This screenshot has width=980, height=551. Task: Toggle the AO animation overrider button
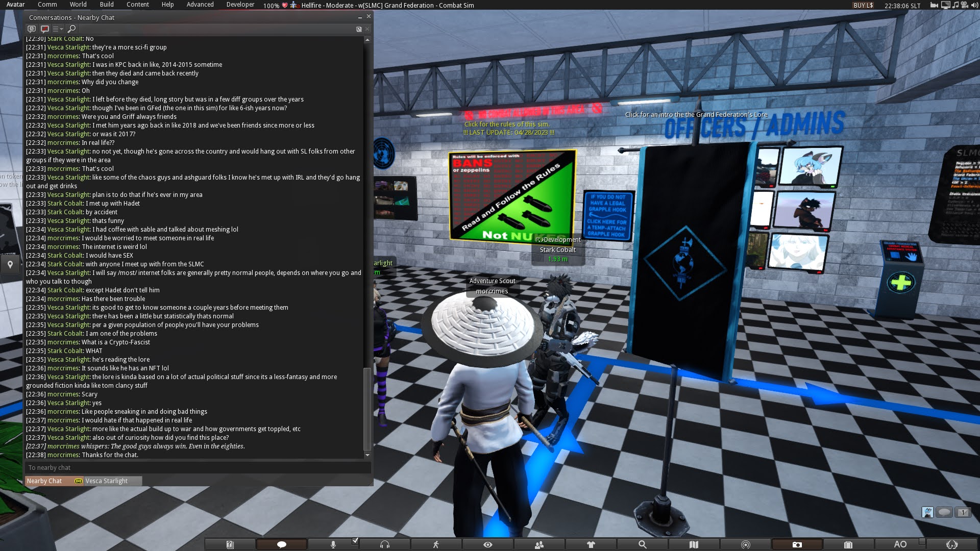pyautogui.click(x=900, y=544)
